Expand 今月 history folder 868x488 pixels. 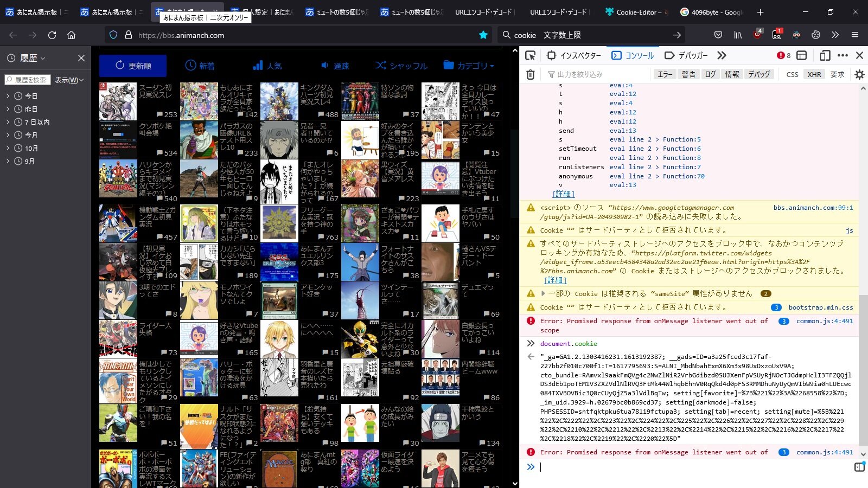click(8, 135)
